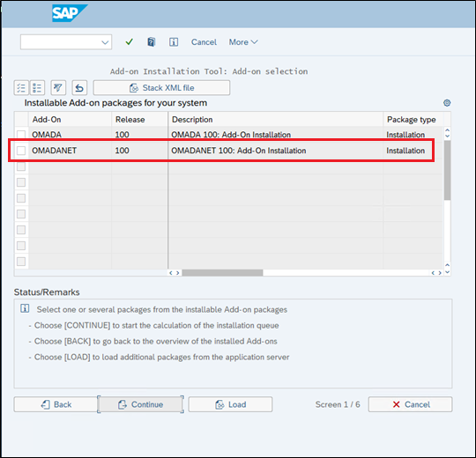Open table settings gear icon
The width and height of the screenshot is (476, 458).
point(447,103)
